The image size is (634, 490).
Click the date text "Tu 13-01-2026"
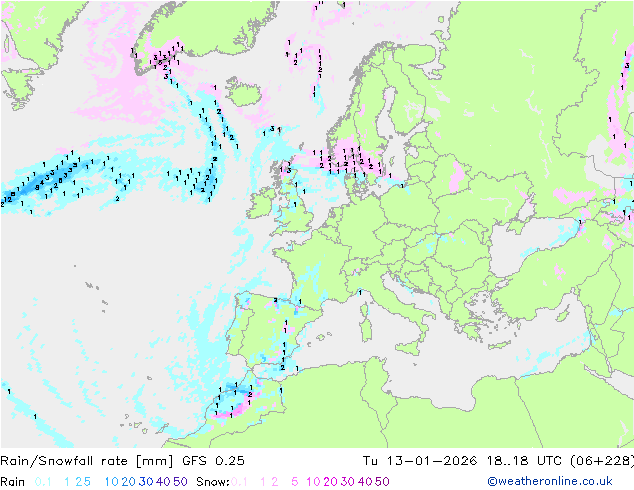420,461
